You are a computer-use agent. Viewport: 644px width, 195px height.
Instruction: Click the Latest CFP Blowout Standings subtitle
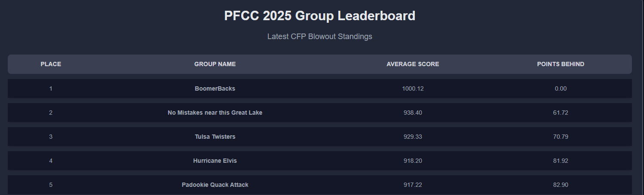click(319, 37)
